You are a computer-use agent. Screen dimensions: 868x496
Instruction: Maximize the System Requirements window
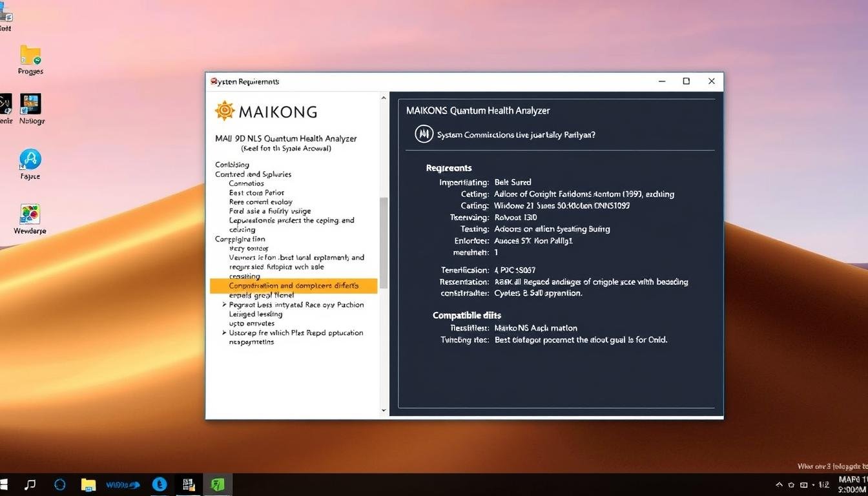click(687, 81)
